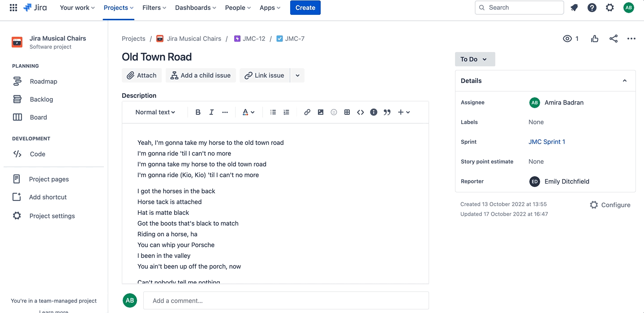Insert a bullet list
Viewport: 644px width, 313px height.
click(273, 112)
